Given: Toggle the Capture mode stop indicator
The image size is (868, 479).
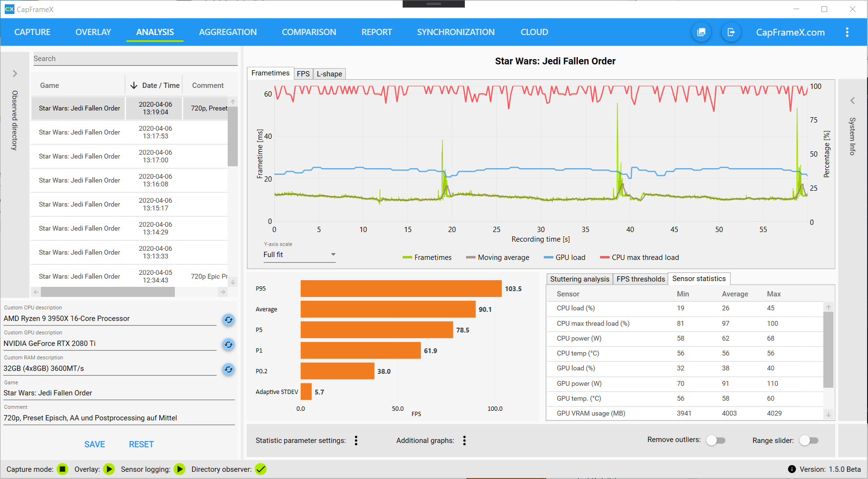Looking at the screenshot, I should coord(62,469).
